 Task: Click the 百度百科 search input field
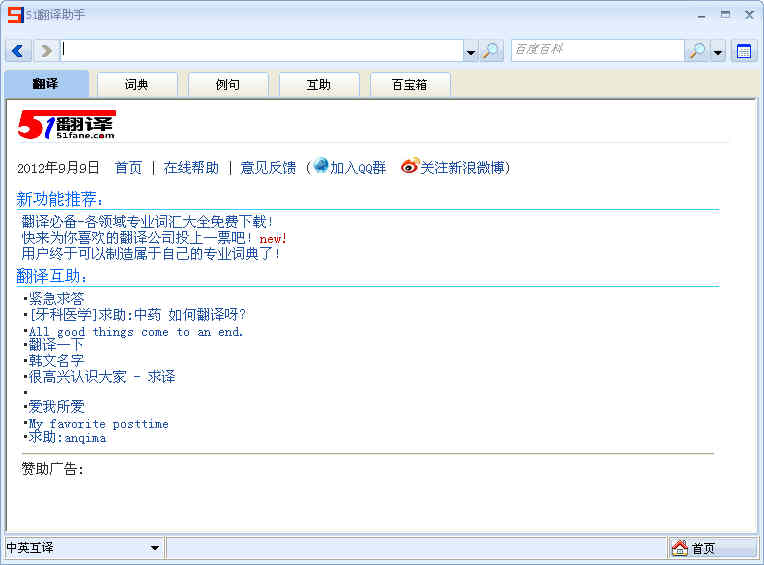coord(598,51)
